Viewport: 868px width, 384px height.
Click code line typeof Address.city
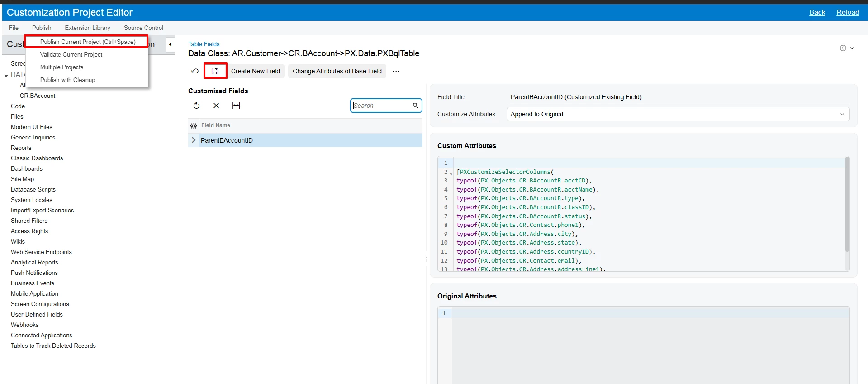point(517,234)
